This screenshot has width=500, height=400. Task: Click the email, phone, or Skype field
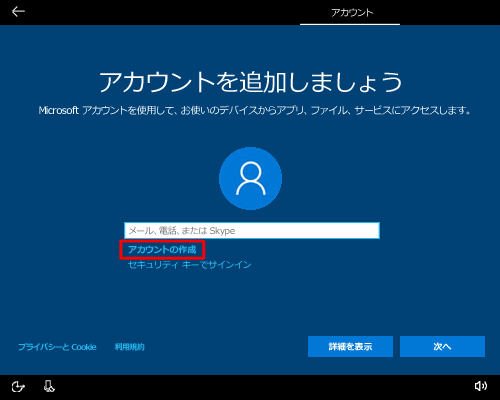(x=252, y=230)
